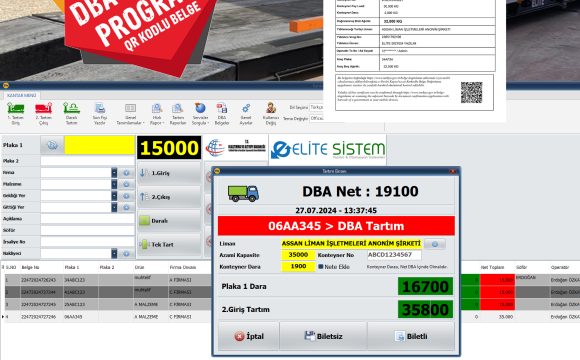Click the Liman field ASSAN LİMAN İŞLETMELERİ
The image size is (580, 360).
[351, 243]
